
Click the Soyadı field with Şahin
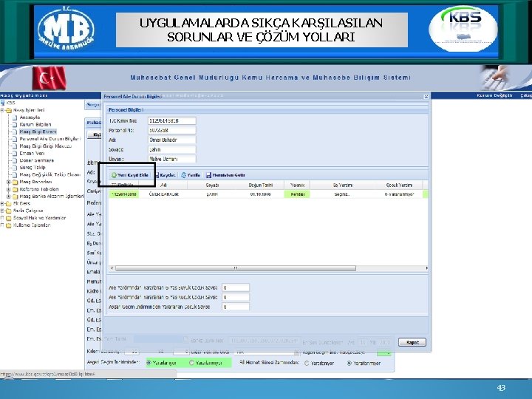[x=171, y=149]
